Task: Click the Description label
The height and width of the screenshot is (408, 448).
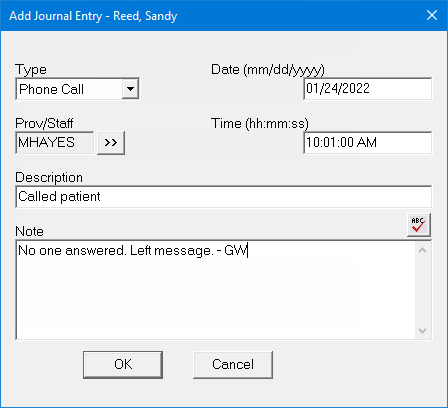Action: coord(49,177)
